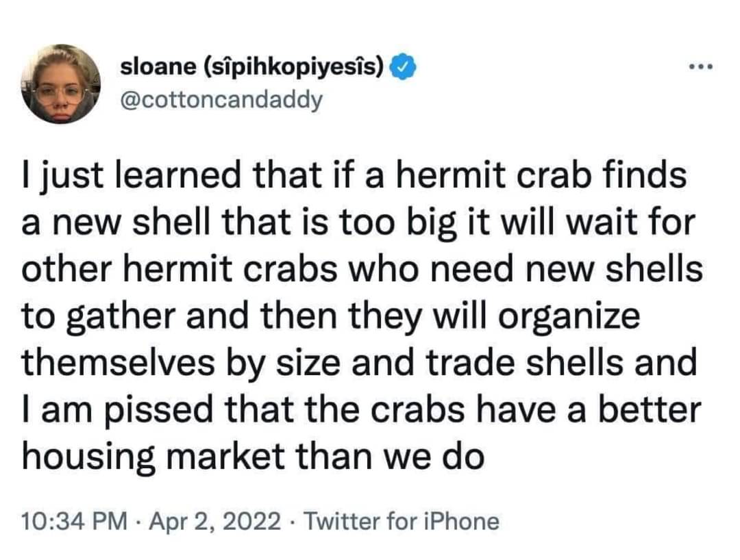Click the 10:34 PM timestamp
This screenshot has width=740, height=560.
75,522
